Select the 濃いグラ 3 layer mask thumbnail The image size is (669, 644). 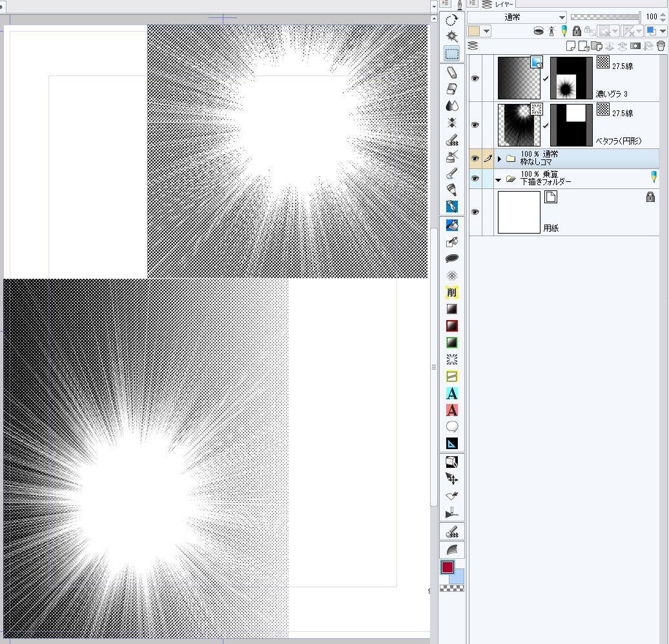[x=571, y=78]
